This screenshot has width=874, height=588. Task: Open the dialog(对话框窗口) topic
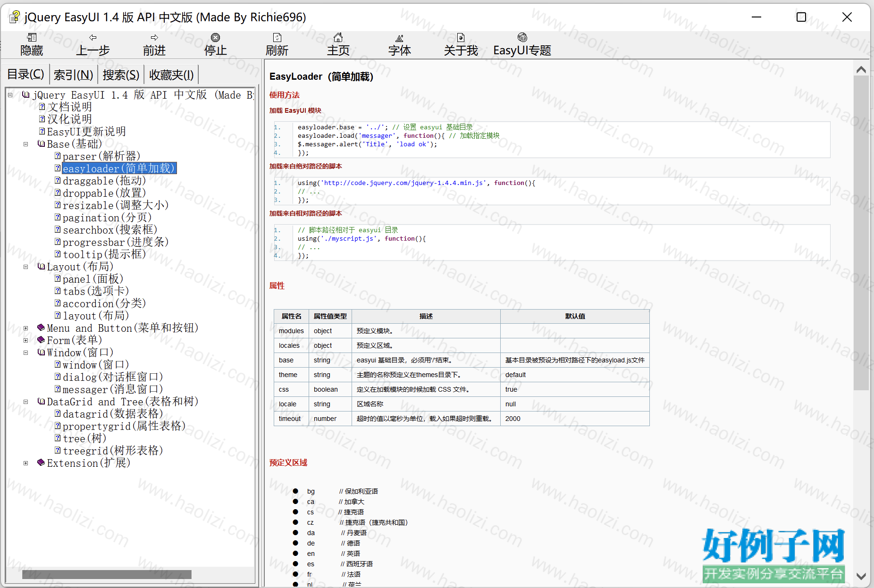pyautogui.click(x=113, y=377)
